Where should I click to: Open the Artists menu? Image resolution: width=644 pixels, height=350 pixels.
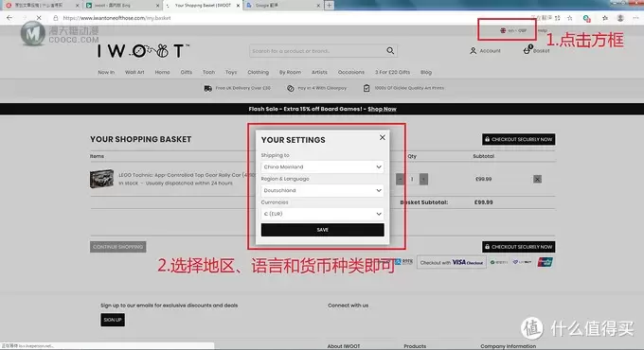[x=319, y=72]
